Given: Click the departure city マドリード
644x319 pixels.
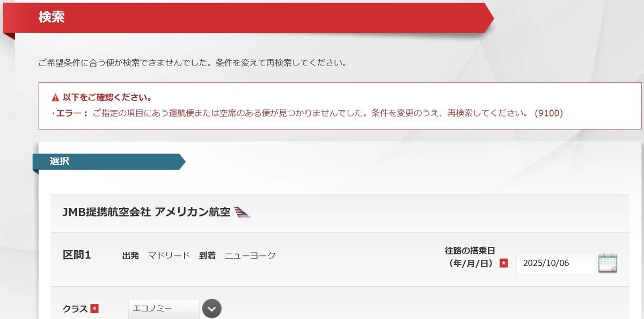Looking at the screenshot, I should pyautogui.click(x=169, y=256).
